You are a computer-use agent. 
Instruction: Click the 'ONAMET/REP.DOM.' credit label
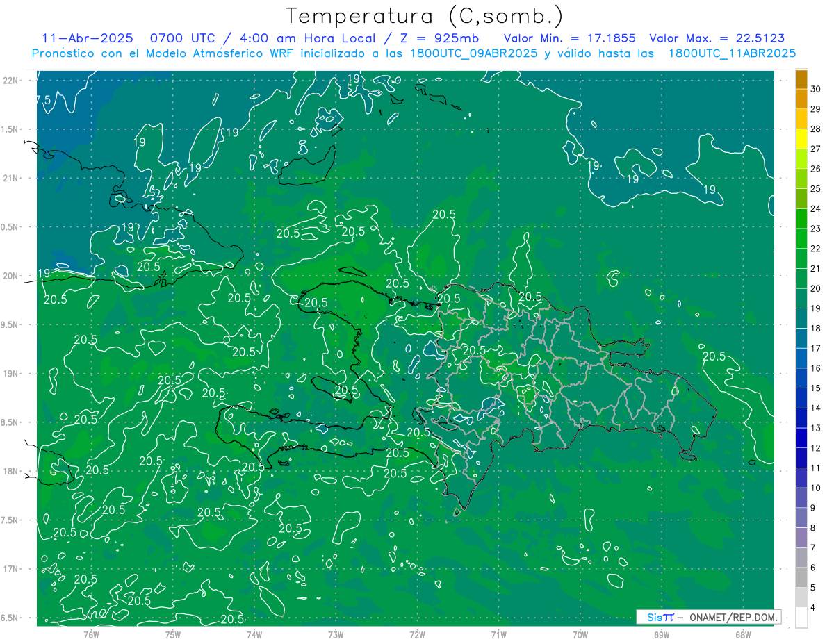pos(733,617)
